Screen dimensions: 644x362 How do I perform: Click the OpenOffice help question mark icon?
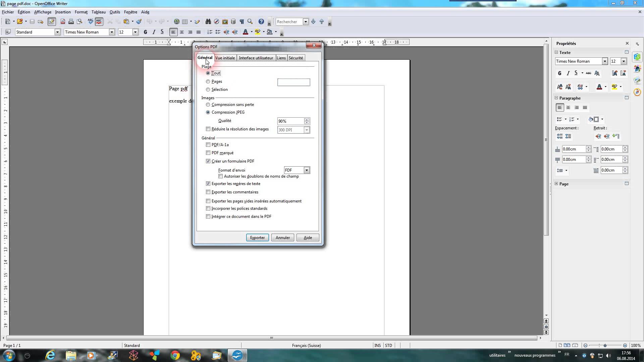pyautogui.click(x=261, y=21)
